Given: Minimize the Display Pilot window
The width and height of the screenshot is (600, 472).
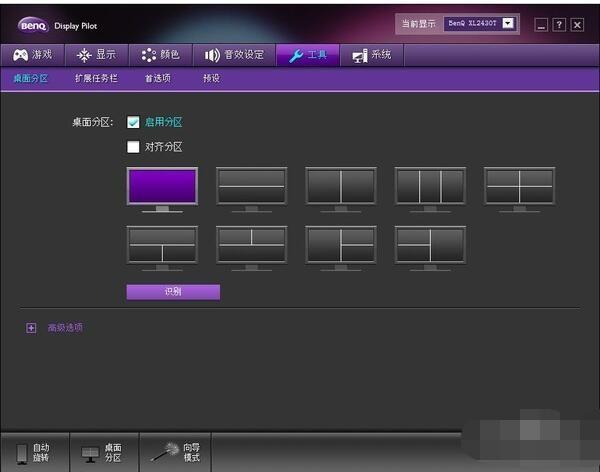Looking at the screenshot, I should point(541,25).
